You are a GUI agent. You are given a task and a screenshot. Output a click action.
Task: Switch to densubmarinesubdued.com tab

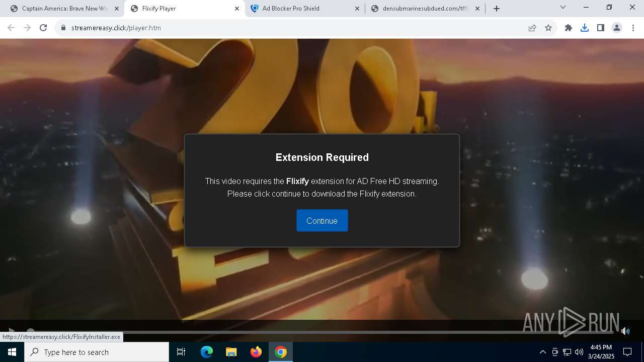[x=425, y=9]
